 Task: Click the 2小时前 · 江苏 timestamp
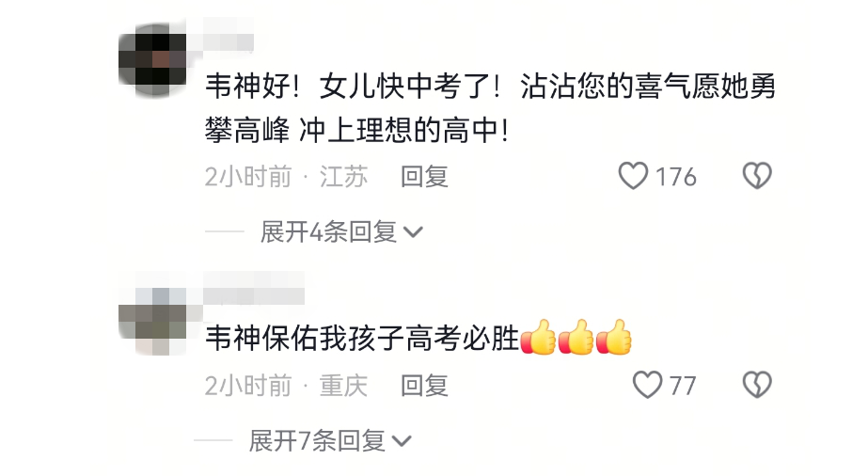(286, 177)
